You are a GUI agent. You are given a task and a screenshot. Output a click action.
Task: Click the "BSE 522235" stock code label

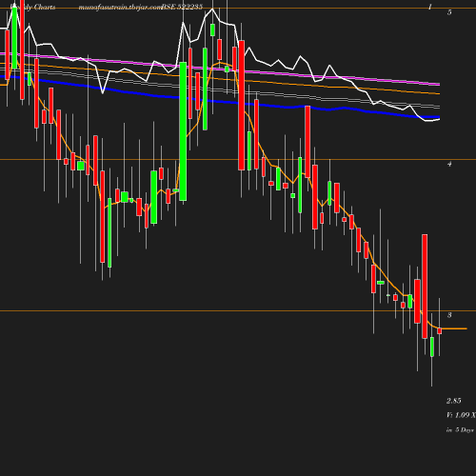182,7
